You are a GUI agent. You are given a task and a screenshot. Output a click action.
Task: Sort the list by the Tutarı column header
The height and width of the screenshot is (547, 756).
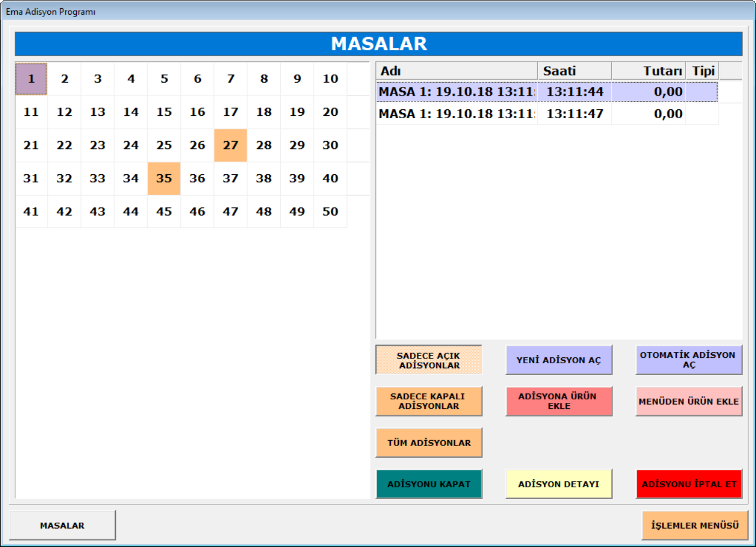[648, 71]
